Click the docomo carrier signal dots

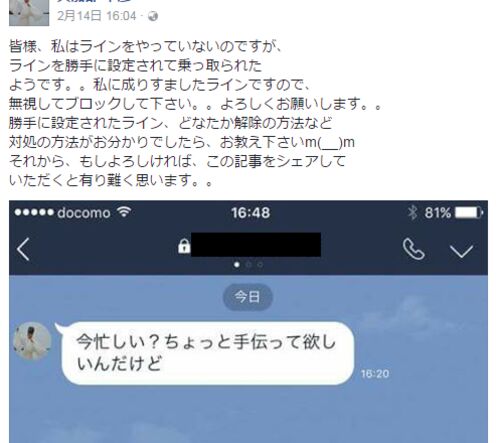click(x=34, y=212)
